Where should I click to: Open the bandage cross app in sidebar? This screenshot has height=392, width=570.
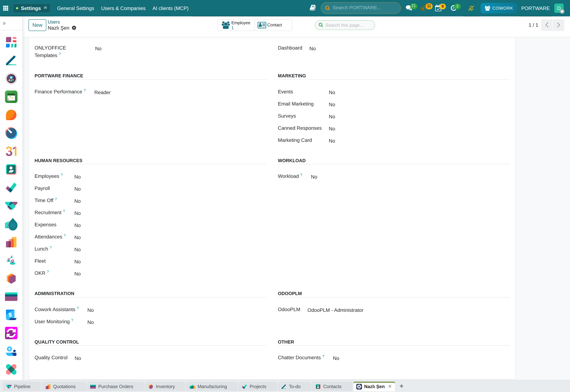click(x=11, y=369)
